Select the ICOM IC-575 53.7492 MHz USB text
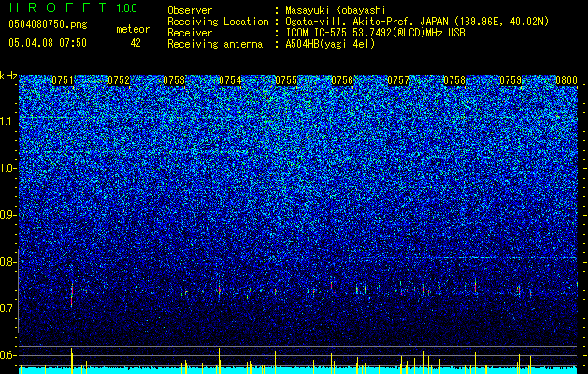The height and width of the screenshot is (374, 588). click(x=375, y=33)
